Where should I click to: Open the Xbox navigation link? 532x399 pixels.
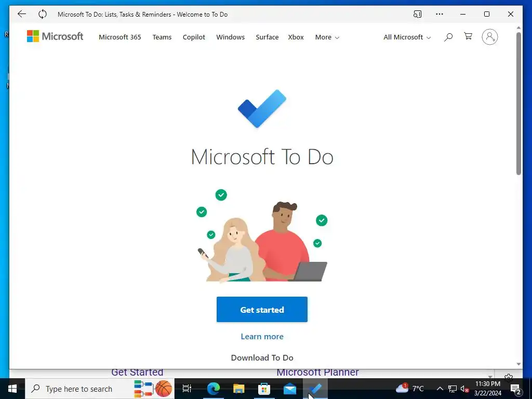coord(296,37)
